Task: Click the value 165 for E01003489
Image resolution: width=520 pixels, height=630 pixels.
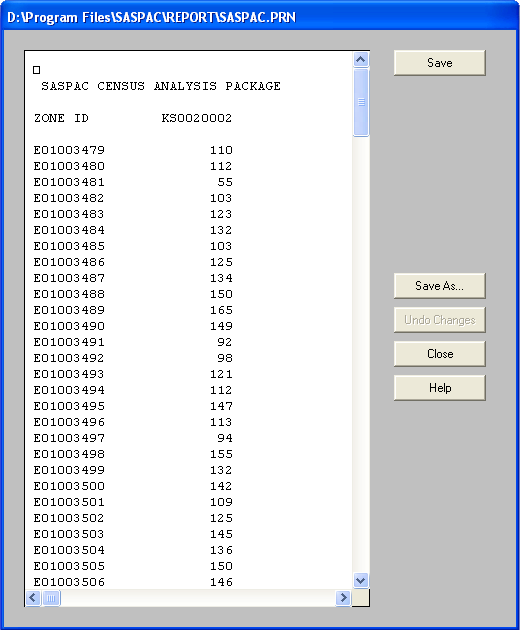Action: coord(221,310)
